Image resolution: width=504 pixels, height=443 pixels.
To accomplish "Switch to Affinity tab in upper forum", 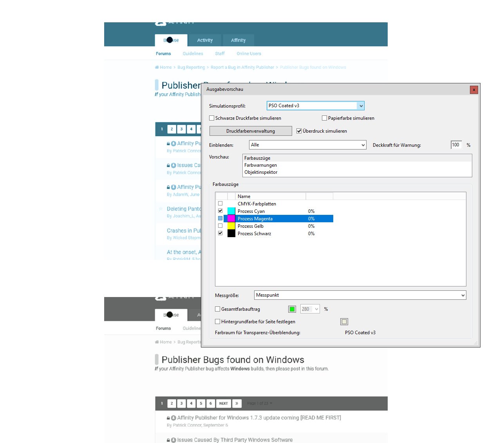I will (238, 40).
